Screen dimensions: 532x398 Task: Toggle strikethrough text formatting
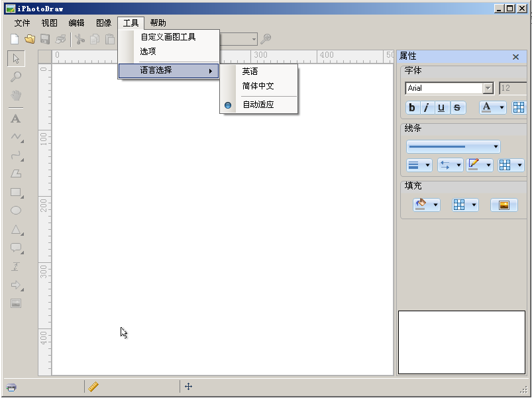[x=457, y=108]
